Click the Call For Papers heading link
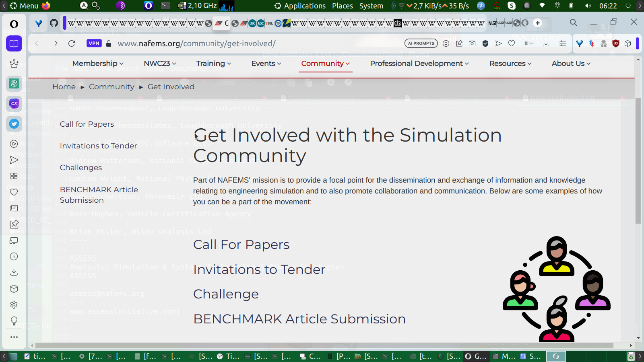 click(x=241, y=245)
